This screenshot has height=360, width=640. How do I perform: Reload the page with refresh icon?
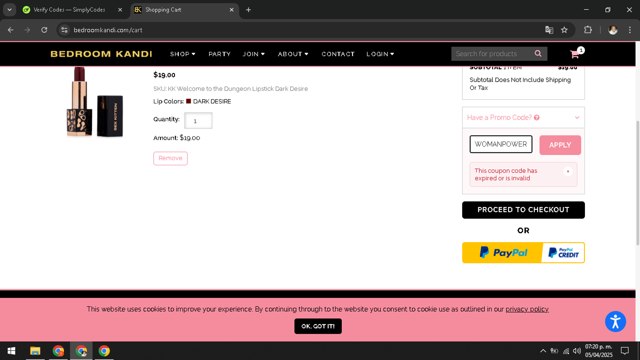(x=44, y=30)
